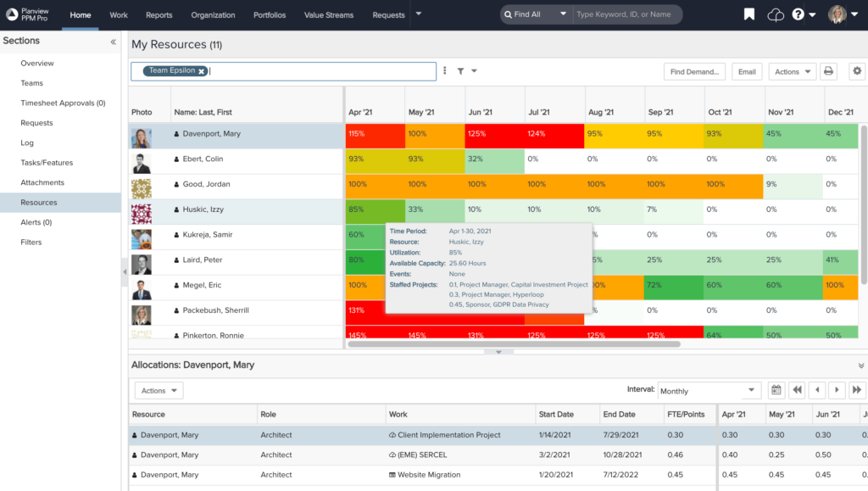Open the help question mark icon

[798, 14]
